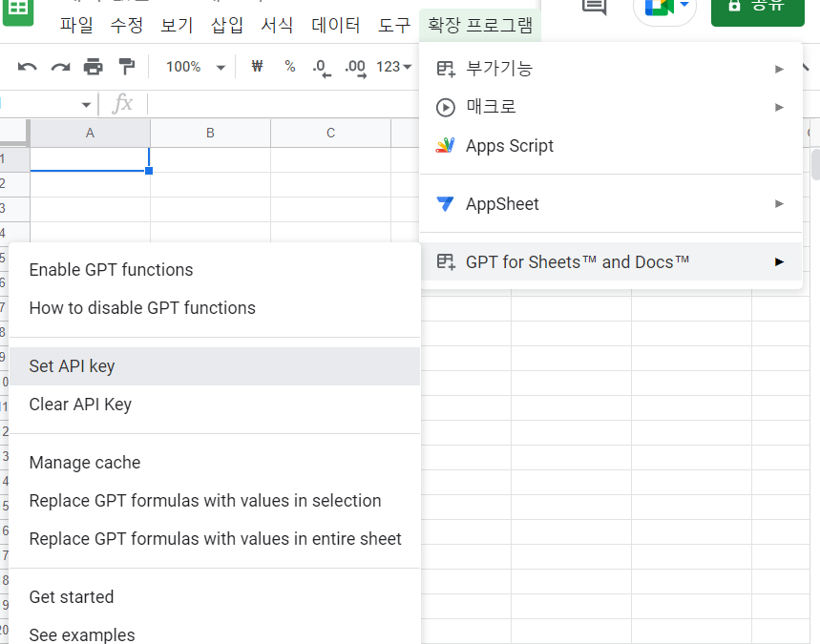The width and height of the screenshot is (820, 644).
Task: Open Manage cache
Action: [215, 463]
